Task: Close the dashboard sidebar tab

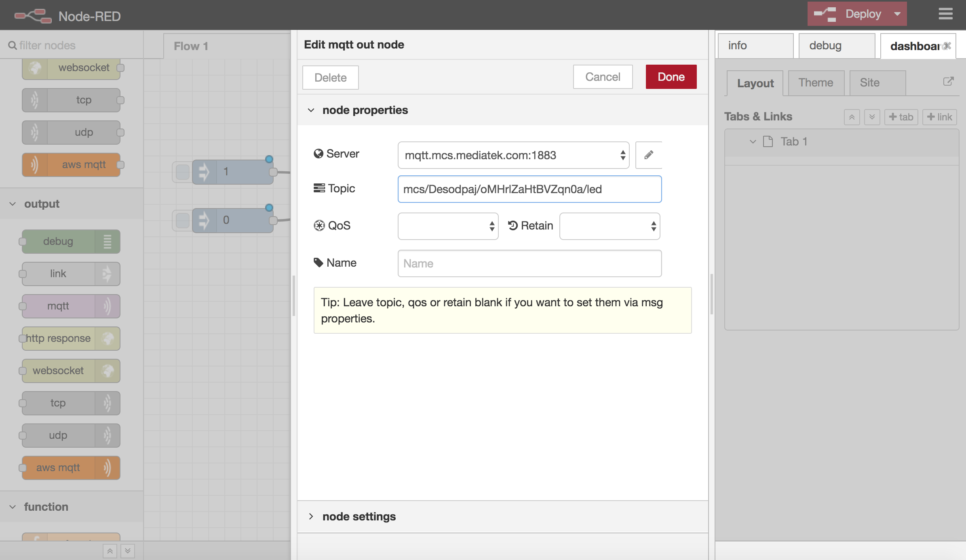Action: point(947,46)
